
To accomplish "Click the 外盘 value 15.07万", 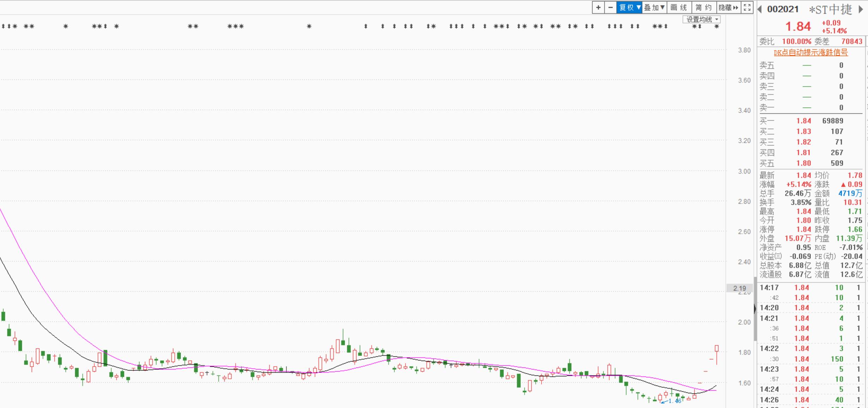I will click(x=797, y=239).
